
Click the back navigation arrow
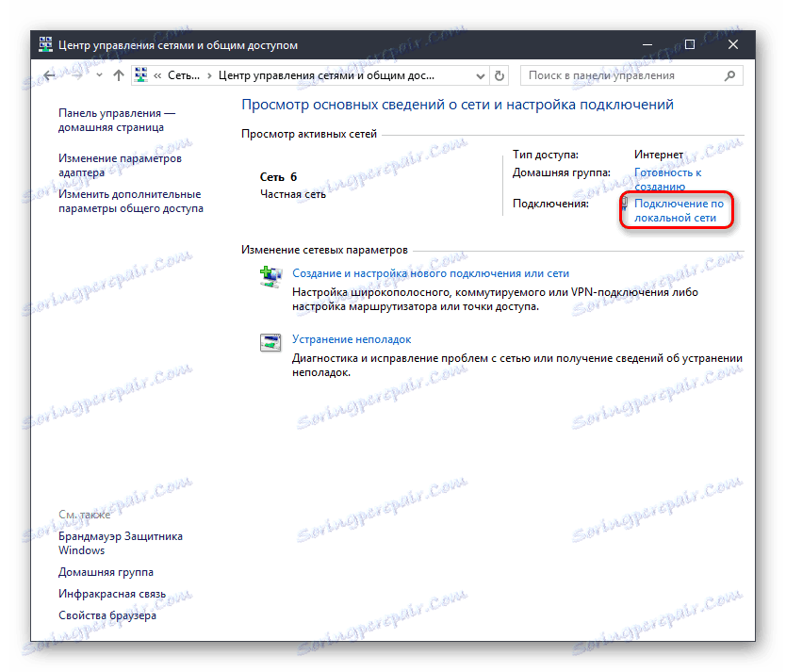pyautogui.click(x=47, y=74)
